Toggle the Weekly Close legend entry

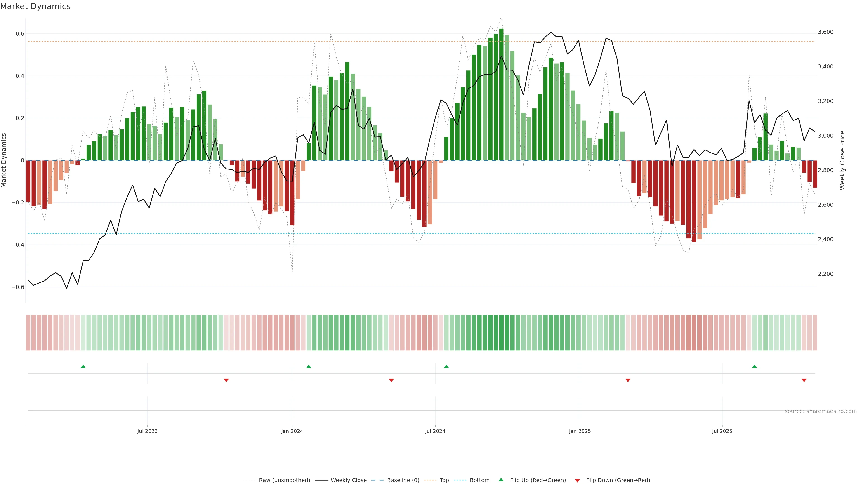point(348,480)
